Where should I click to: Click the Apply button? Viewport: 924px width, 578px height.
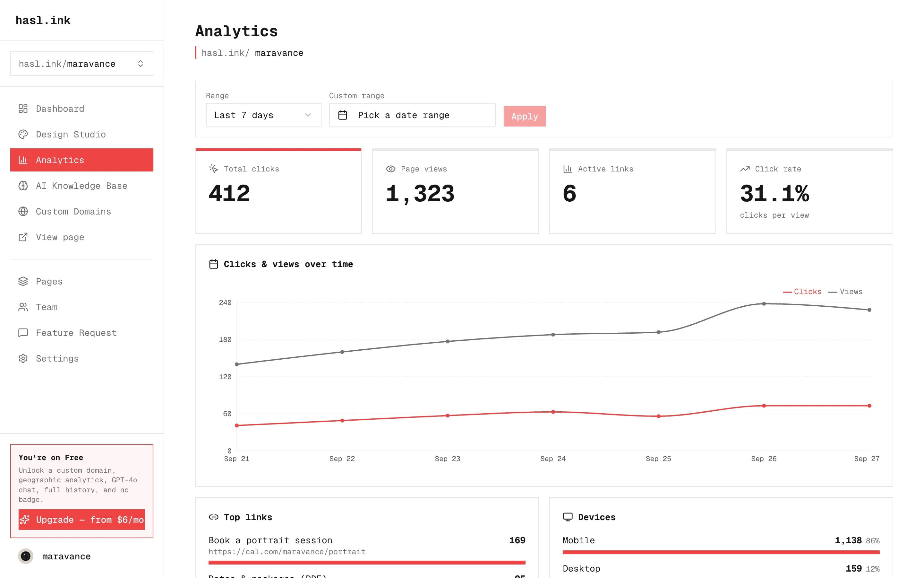pos(525,116)
